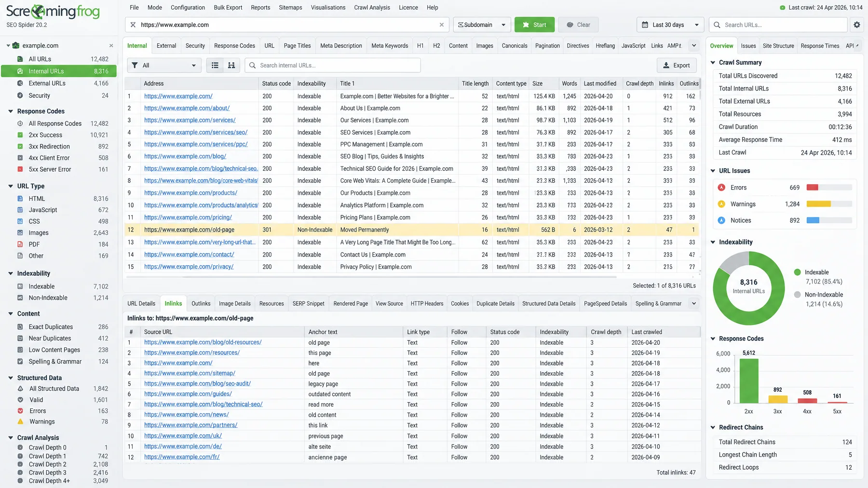Click the Clear button
868x488 pixels.
[578, 25]
